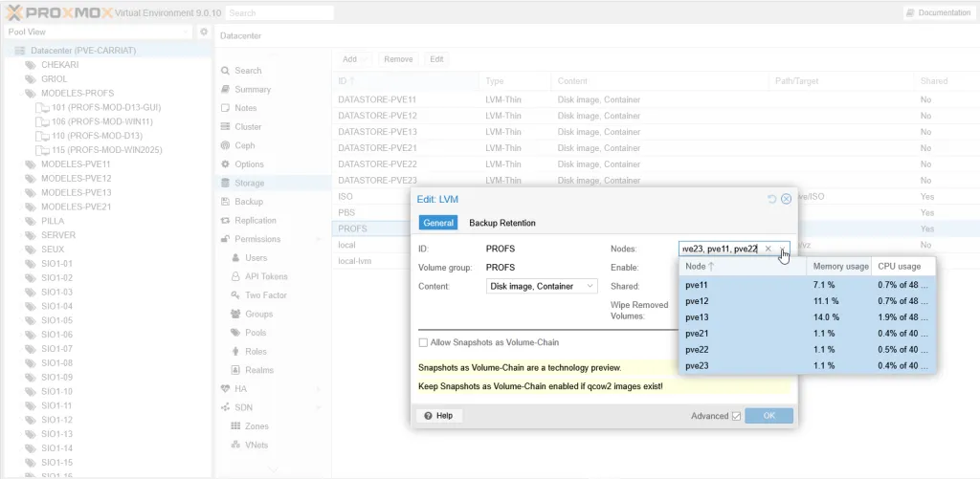Deselect pve13 in the Nodes list
Viewport: 980px width, 479px height.
pos(698,317)
